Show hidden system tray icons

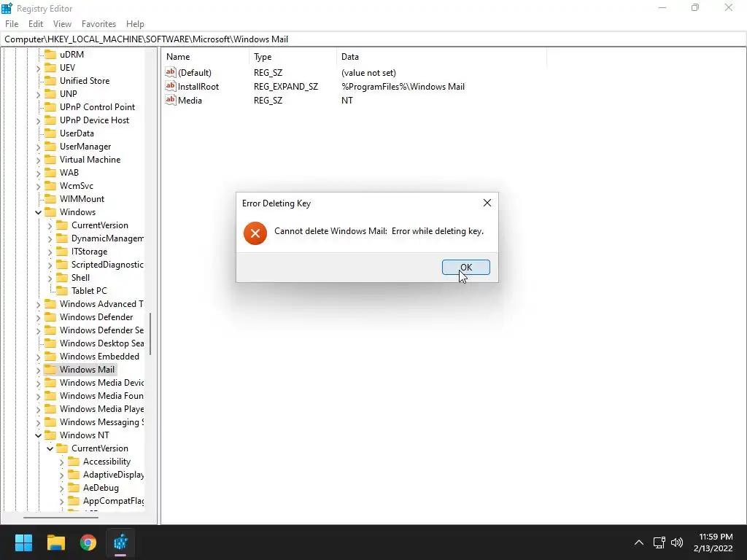point(639,542)
